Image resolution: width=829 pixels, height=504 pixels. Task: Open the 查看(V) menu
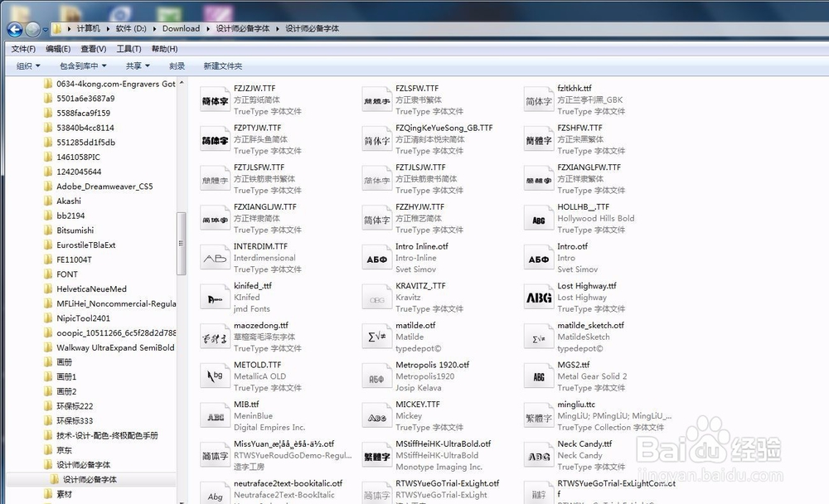click(x=94, y=49)
